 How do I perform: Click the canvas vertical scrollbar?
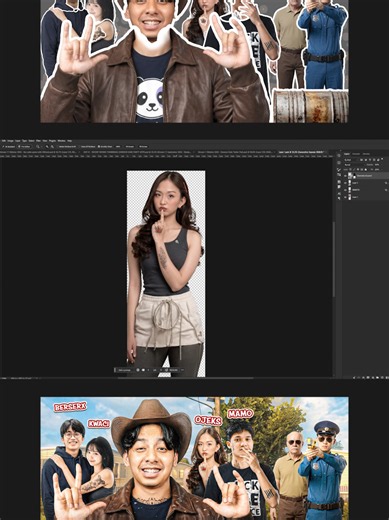[x=334, y=259]
